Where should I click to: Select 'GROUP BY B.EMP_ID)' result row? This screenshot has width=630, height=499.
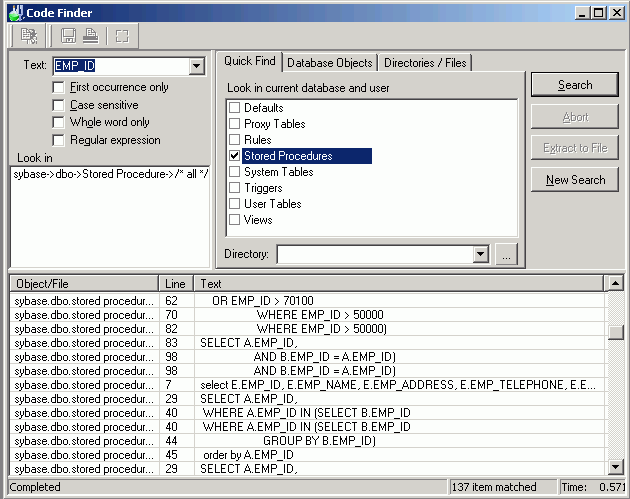click(x=307, y=441)
